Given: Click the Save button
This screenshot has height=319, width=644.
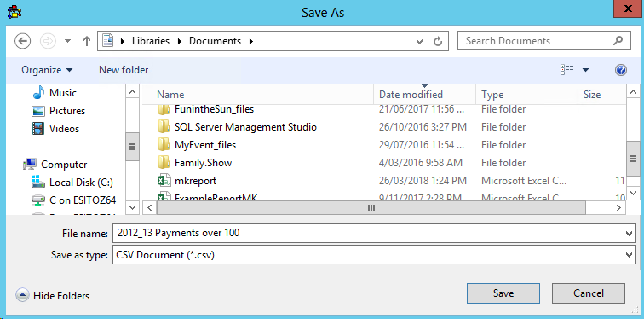Looking at the screenshot, I should [x=503, y=293].
